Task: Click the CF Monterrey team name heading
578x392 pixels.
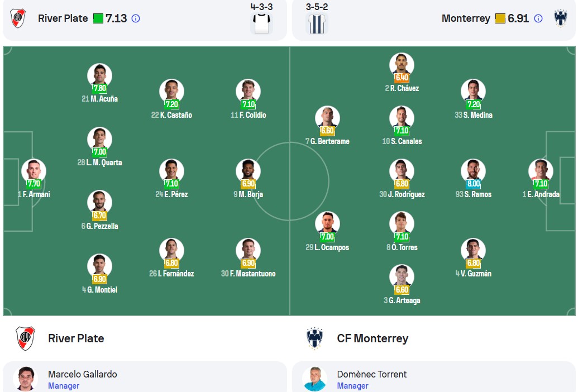Action: (372, 338)
